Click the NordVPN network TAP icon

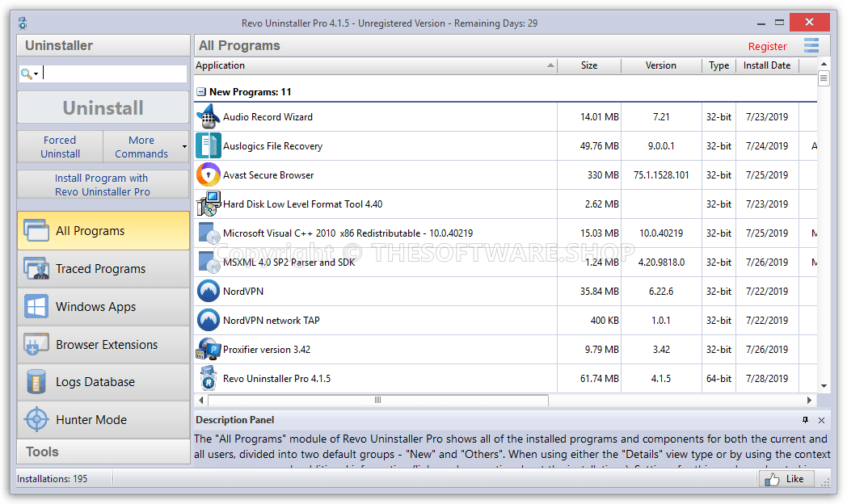(x=209, y=321)
